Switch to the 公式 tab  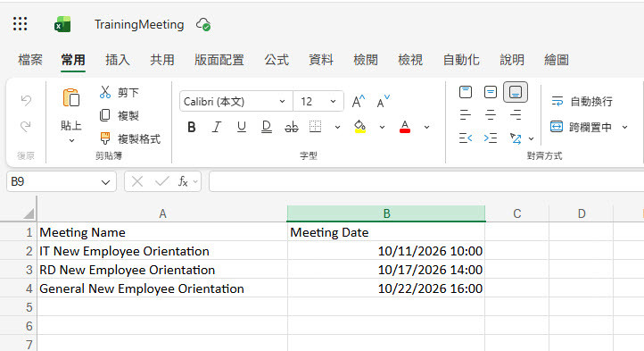point(277,60)
